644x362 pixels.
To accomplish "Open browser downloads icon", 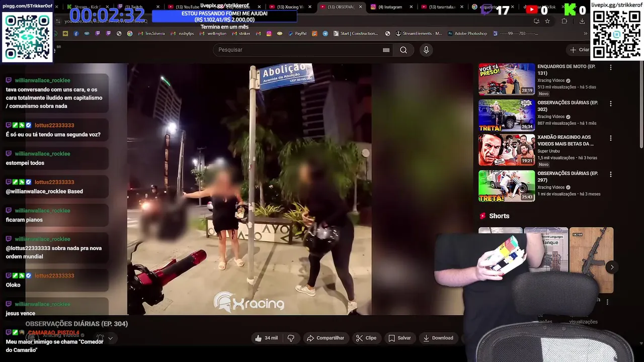I will (x=582, y=21).
